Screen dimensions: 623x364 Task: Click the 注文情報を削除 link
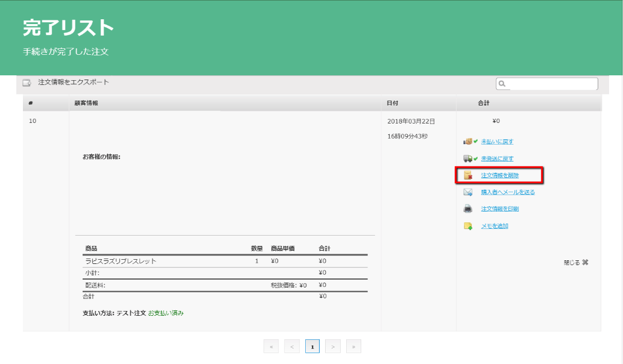click(500, 175)
